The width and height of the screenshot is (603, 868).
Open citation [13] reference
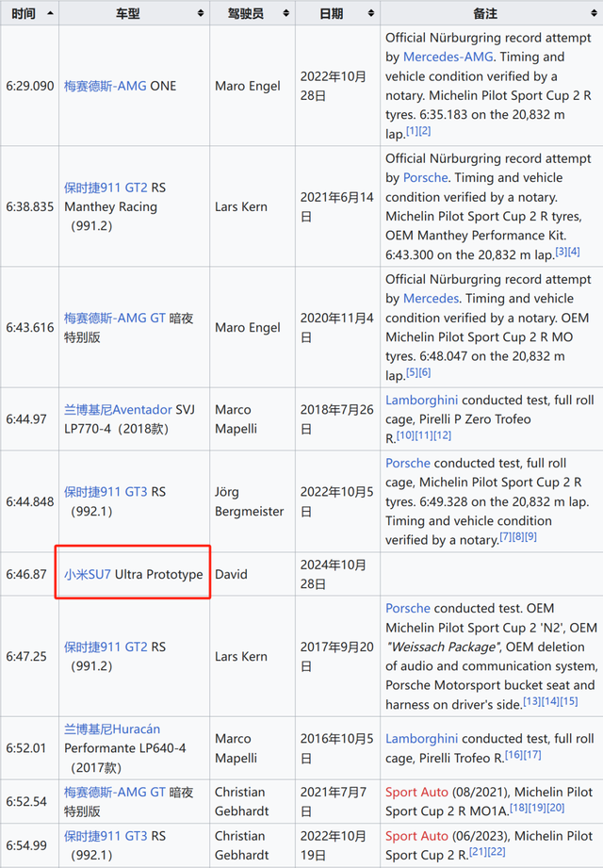pos(532,701)
